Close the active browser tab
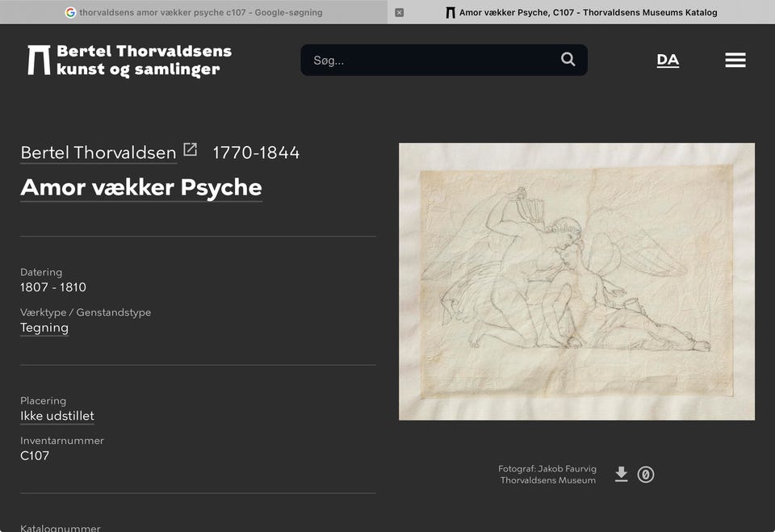Viewport: 775px width, 532px height. click(x=400, y=12)
